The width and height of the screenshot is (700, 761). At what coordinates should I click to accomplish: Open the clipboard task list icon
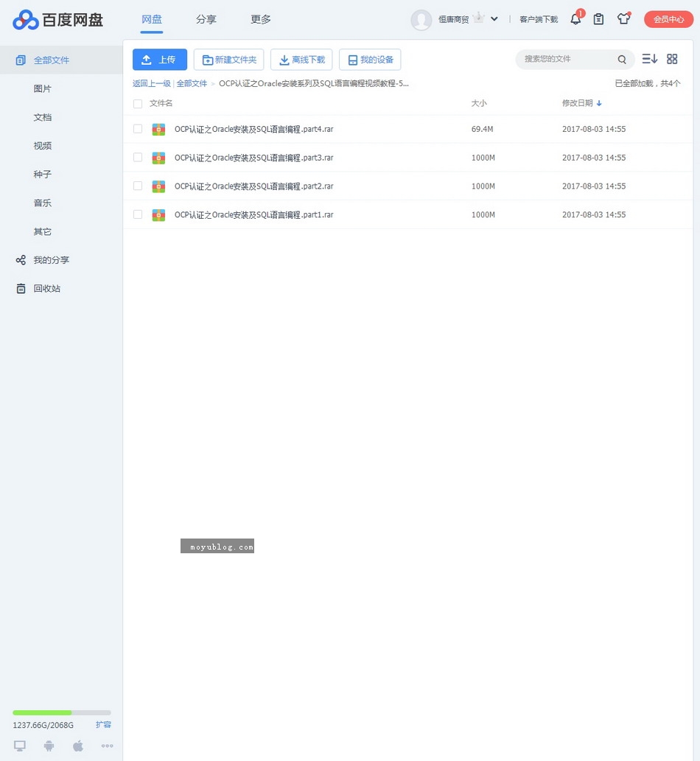coord(598,19)
